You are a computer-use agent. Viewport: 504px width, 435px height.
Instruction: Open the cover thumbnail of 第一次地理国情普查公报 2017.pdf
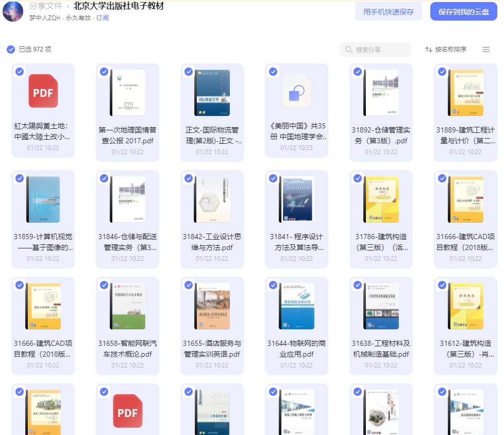click(x=128, y=93)
